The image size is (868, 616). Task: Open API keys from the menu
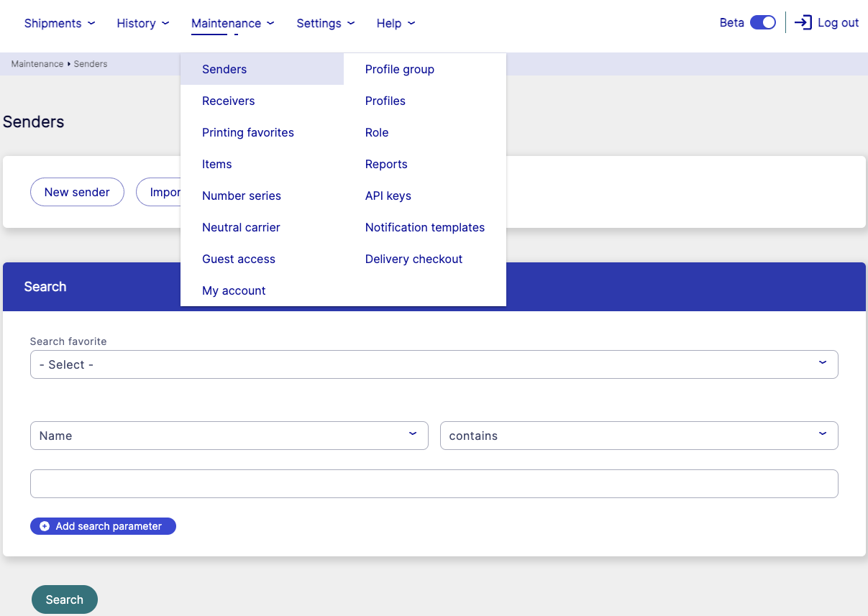388,196
